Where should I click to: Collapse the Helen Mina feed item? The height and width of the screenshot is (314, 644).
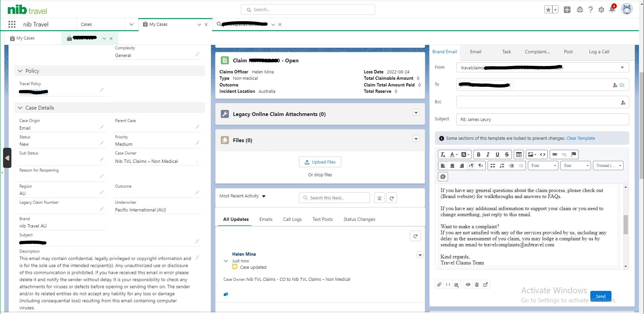226,261
